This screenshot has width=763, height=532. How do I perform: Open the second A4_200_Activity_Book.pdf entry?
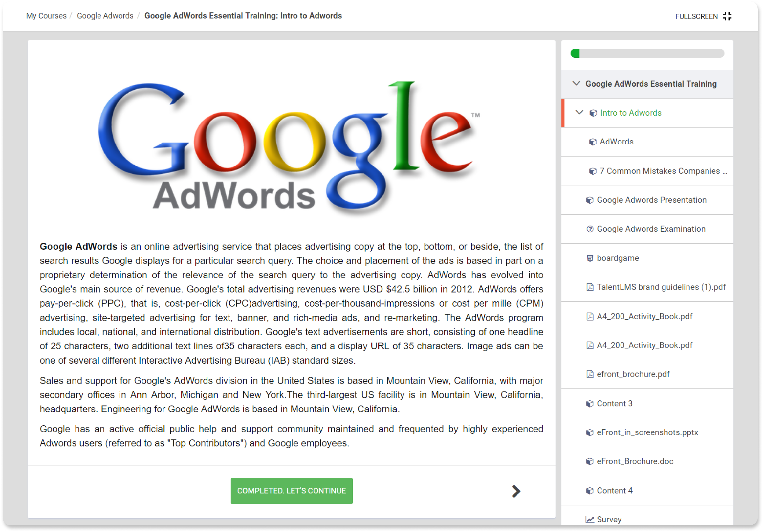[x=647, y=345]
